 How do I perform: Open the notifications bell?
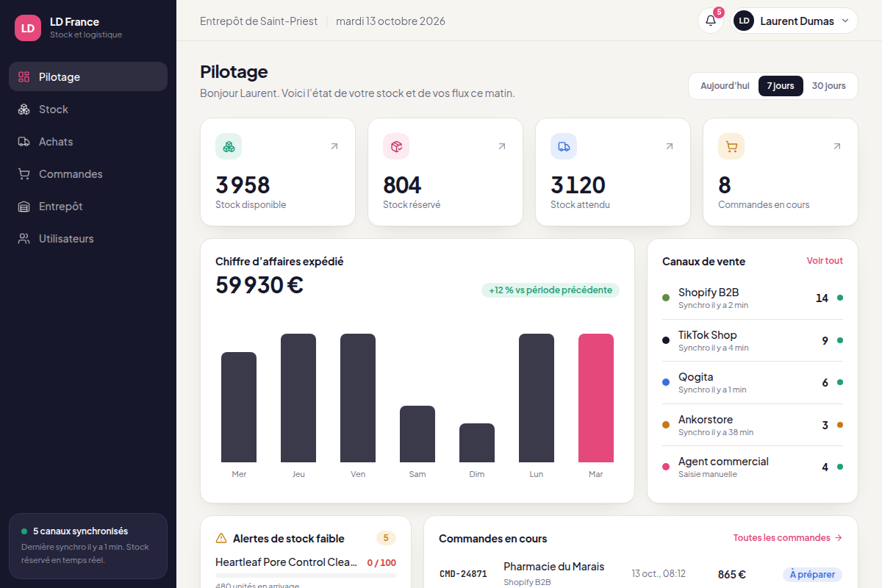(x=711, y=21)
